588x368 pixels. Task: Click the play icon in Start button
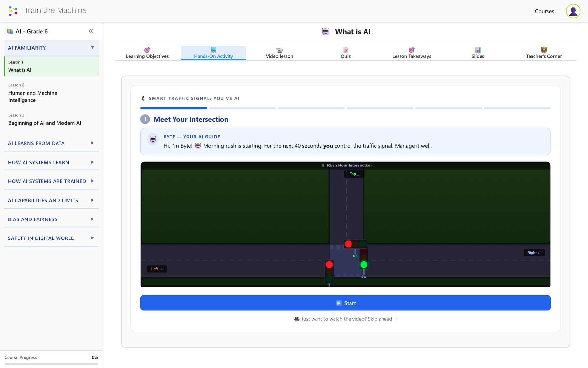[x=339, y=303]
